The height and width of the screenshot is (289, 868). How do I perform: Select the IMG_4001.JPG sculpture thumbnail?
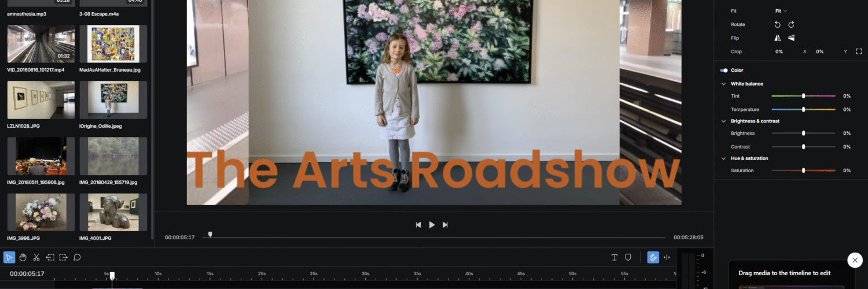pyautogui.click(x=113, y=212)
